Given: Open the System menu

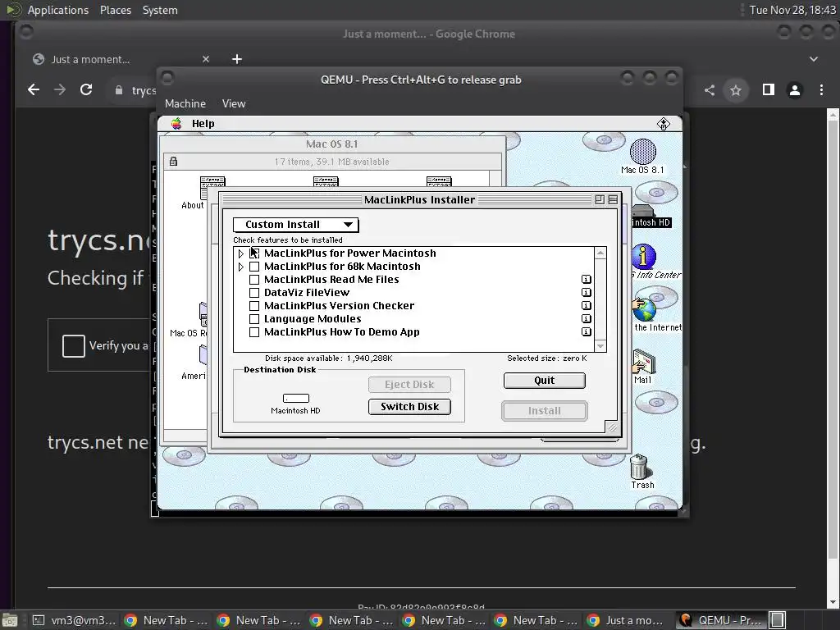Looking at the screenshot, I should tap(160, 10).
